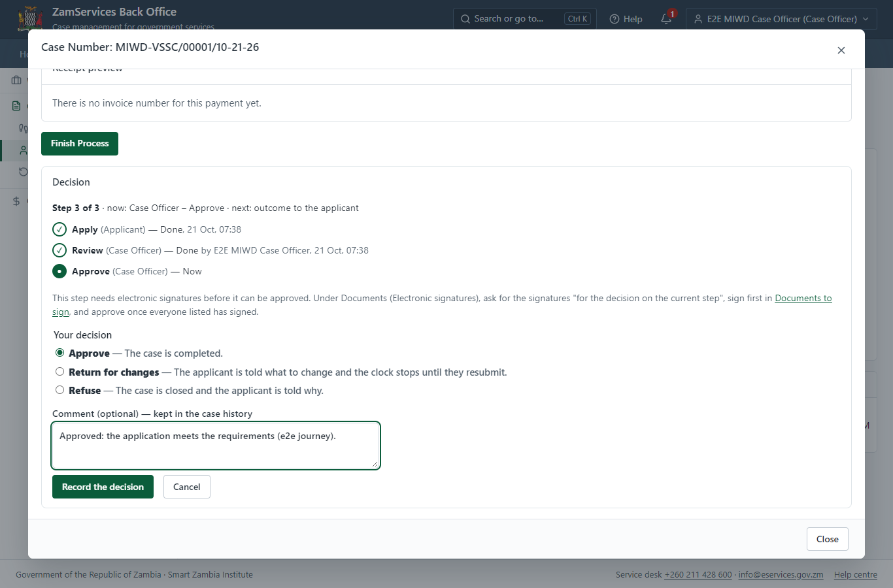
Task: Click the Finish Process button
Action: click(80, 144)
